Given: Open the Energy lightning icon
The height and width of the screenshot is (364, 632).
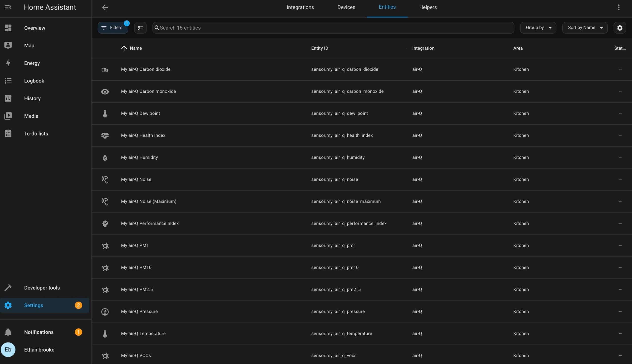Looking at the screenshot, I should (8, 63).
